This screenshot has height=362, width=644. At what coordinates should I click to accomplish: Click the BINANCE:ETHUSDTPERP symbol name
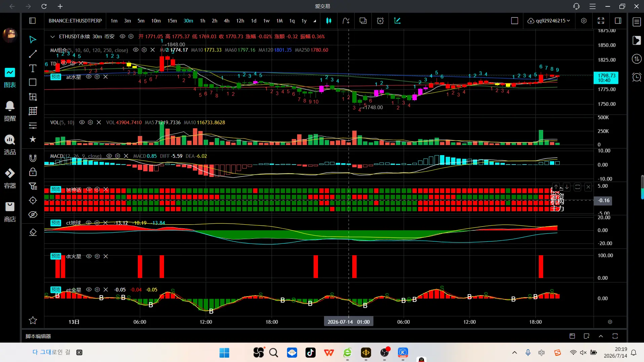75,21
